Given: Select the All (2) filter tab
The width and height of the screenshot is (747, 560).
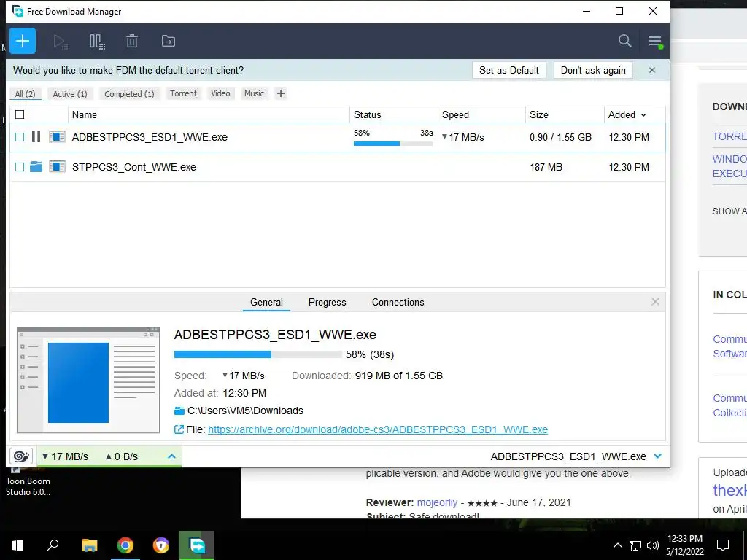Looking at the screenshot, I should [26, 94].
